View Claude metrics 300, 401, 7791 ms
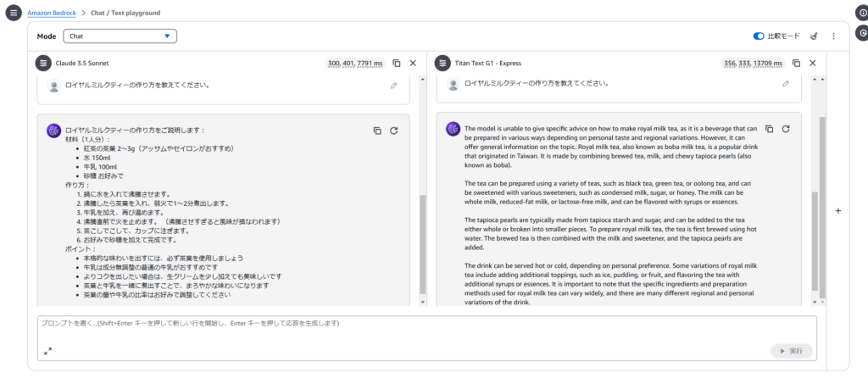Image resolution: width=868 pixels, height=384 pixels. coord(355,63)
